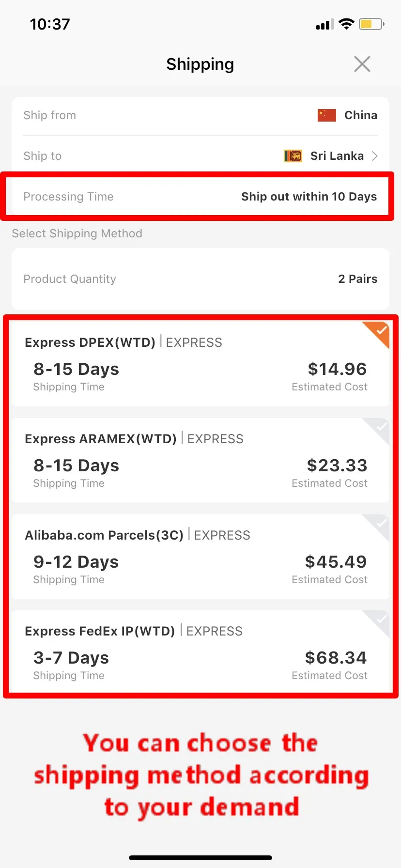Tap the Sri Lanka flag icon

click(293, 156)
